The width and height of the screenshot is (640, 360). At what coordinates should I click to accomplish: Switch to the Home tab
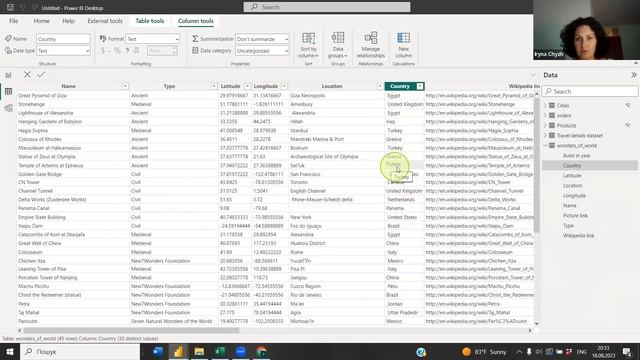pos(42,21)
